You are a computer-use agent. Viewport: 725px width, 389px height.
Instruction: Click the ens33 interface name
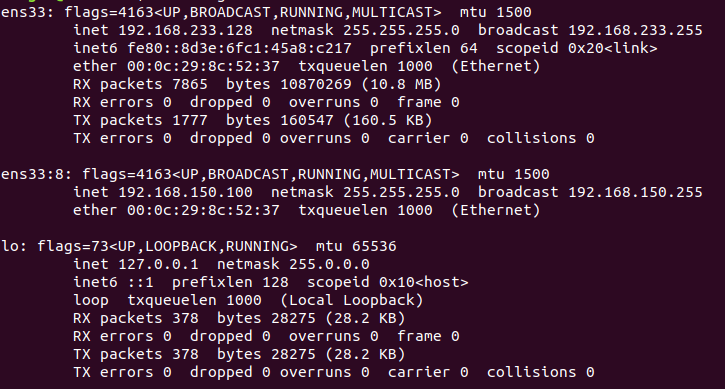click(23, 12)
